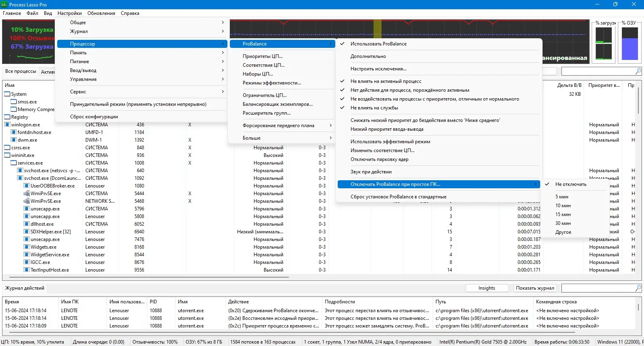644x346 pixels.
Task: Select the winlogon.exe process icon
Action: pos(7,125)
